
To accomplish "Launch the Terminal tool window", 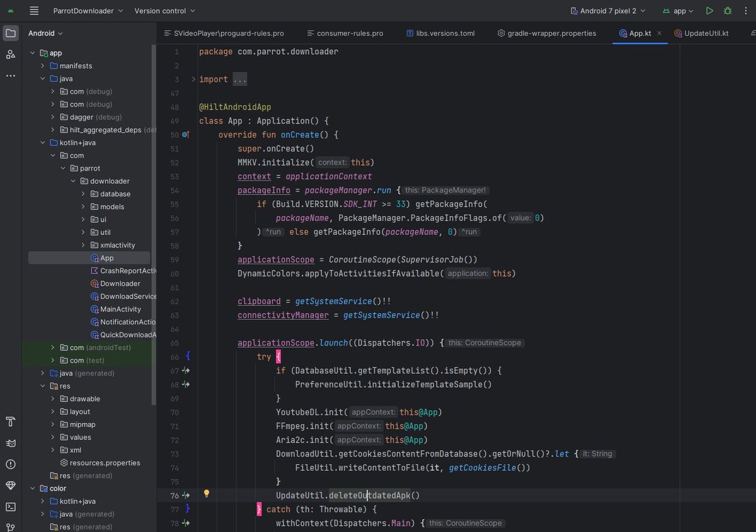I will (10, 507).
